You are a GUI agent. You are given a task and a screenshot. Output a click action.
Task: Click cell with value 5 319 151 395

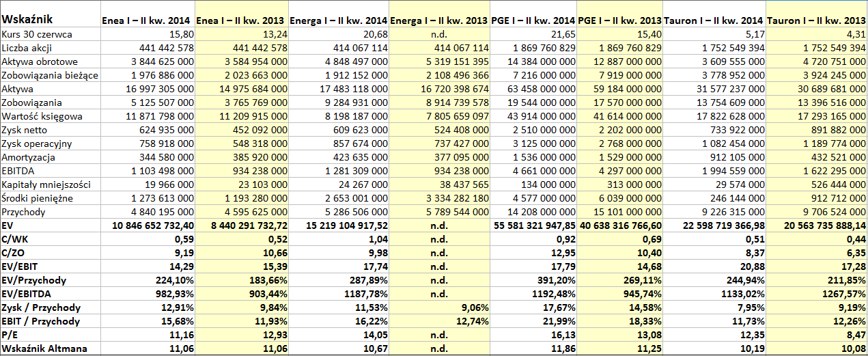(x=440, y=61)
